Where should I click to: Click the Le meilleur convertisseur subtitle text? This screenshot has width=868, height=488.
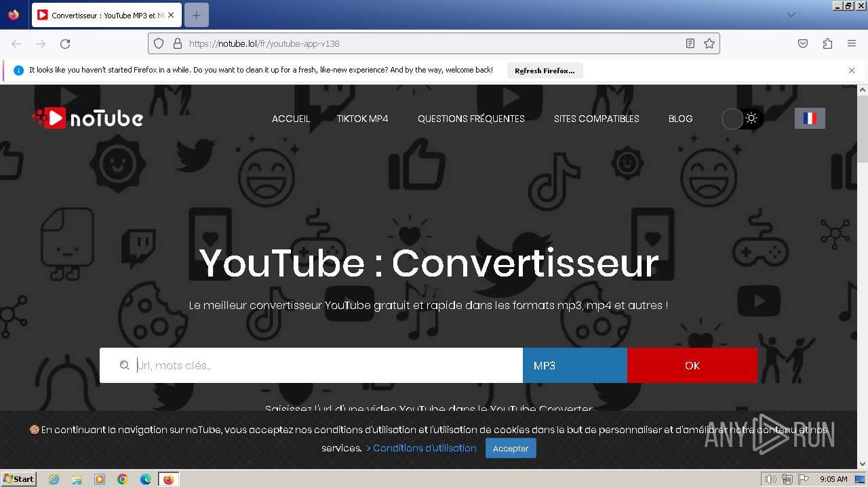429,305
